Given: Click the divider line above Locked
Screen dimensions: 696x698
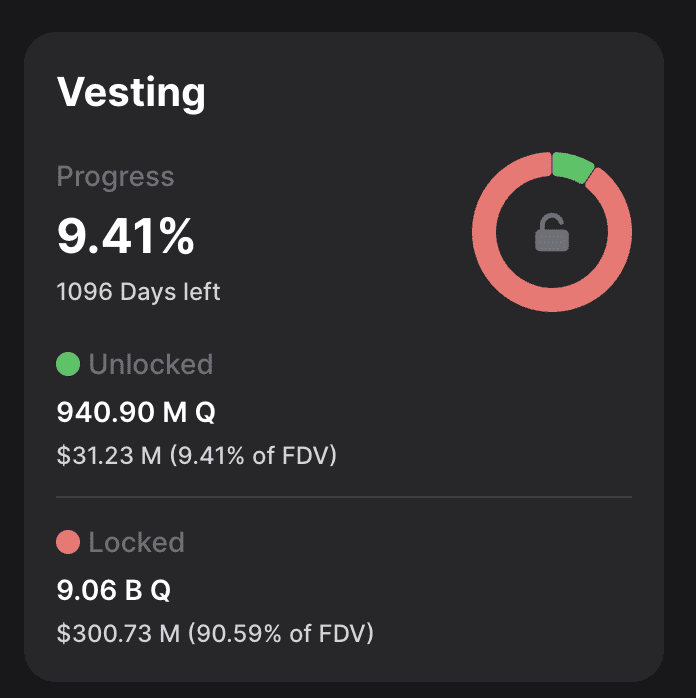Looking at the screenshot, I should click(344, 496).
